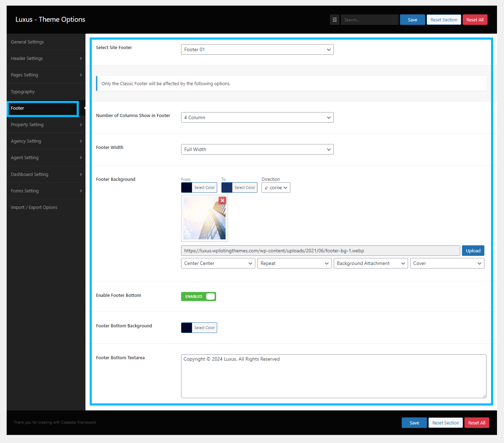Viewport: 504px width, 443px height.
Task: Go to the Typography section
Action: point(23,92)
